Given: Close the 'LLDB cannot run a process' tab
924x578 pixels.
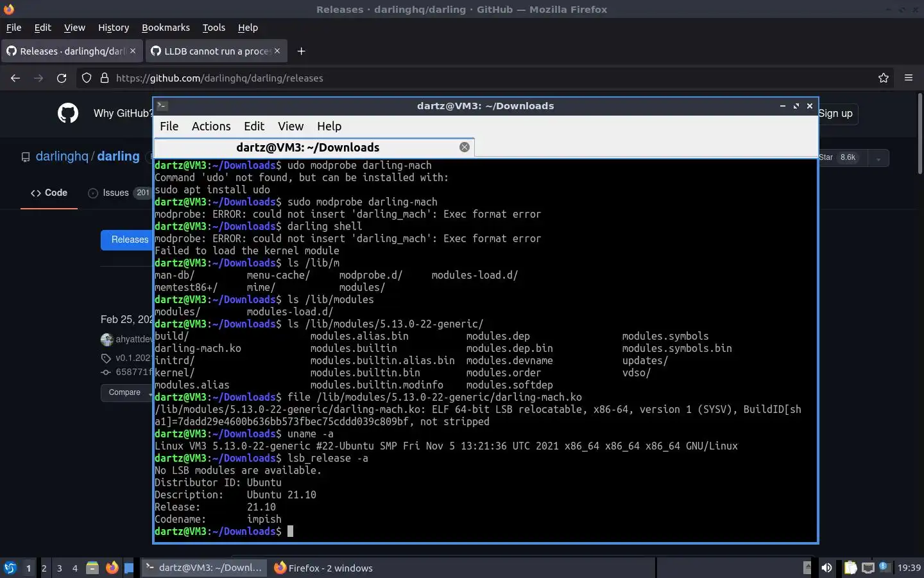Looking at the screenshot, I should [x=277, y=51].
